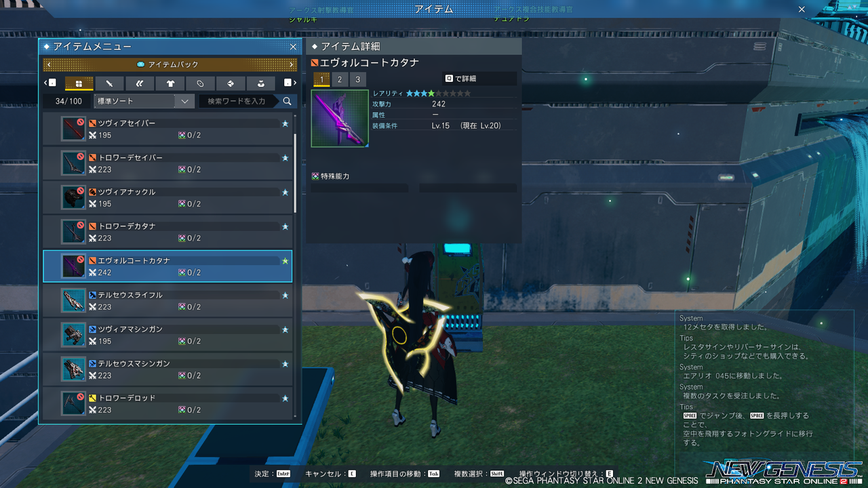Open the tag/ticket category tab

(x=200, y=83)
